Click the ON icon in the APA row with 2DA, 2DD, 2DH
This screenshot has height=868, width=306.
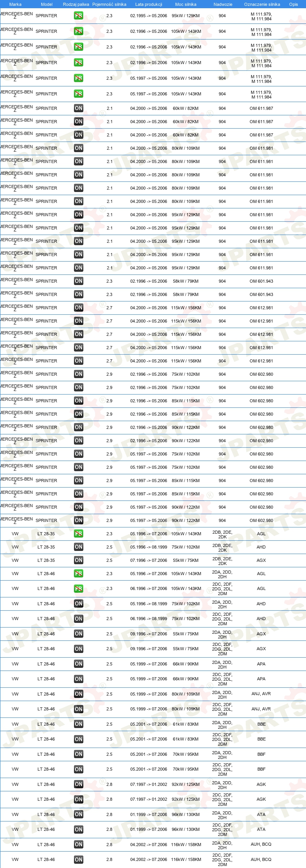coord(78,664)
